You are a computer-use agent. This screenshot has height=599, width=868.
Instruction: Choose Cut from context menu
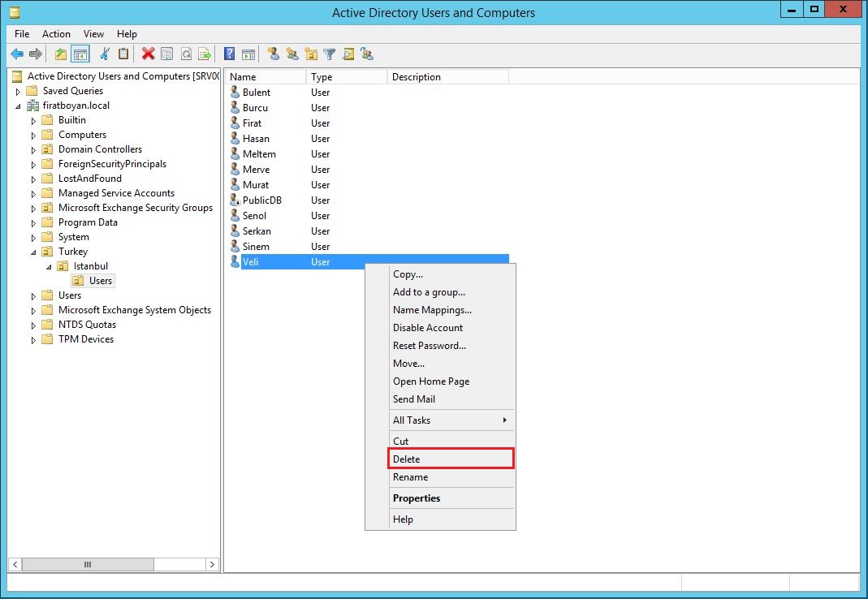pyautogui.click(x=451, y=442)
